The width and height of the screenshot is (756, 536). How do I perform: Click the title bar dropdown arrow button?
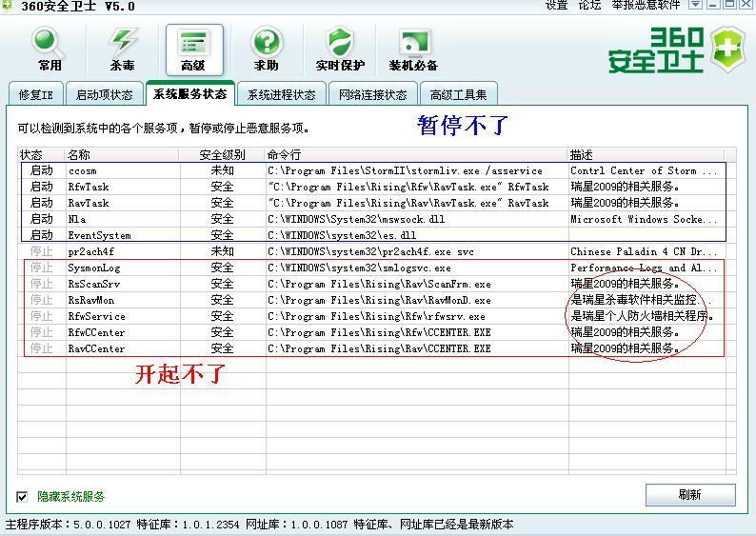695,5
